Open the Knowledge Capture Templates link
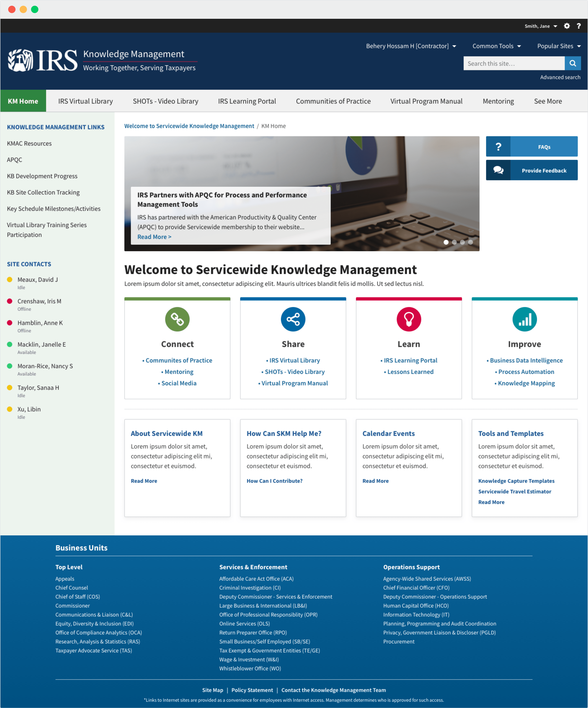 click(516, 481)
